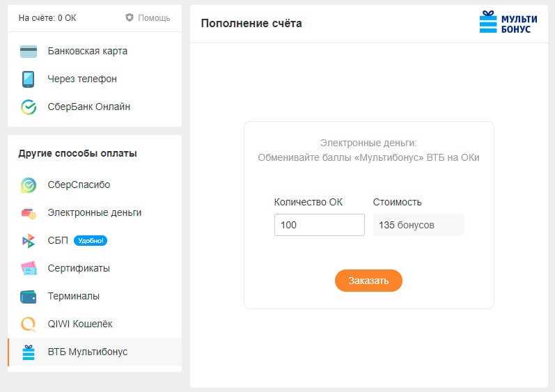Click the Удобно! badge next to СБП
This screenshot has height=392, width=555.
click(x=91, y=241)
